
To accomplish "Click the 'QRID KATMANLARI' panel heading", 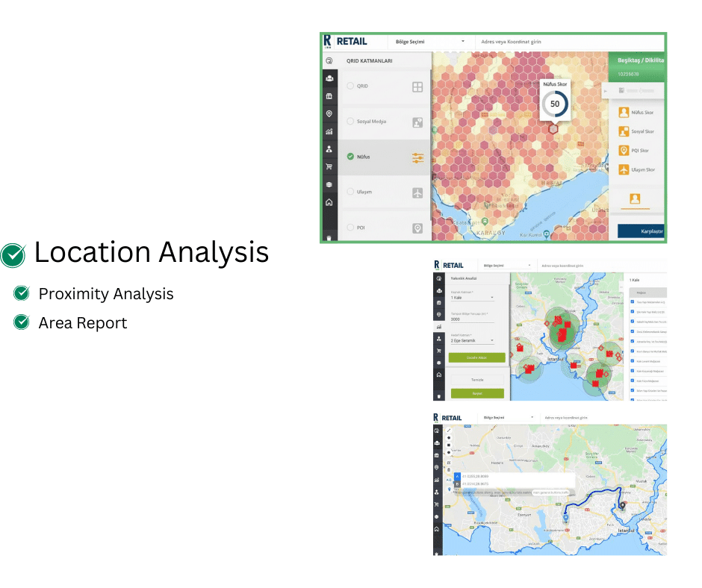I will 370,61.
